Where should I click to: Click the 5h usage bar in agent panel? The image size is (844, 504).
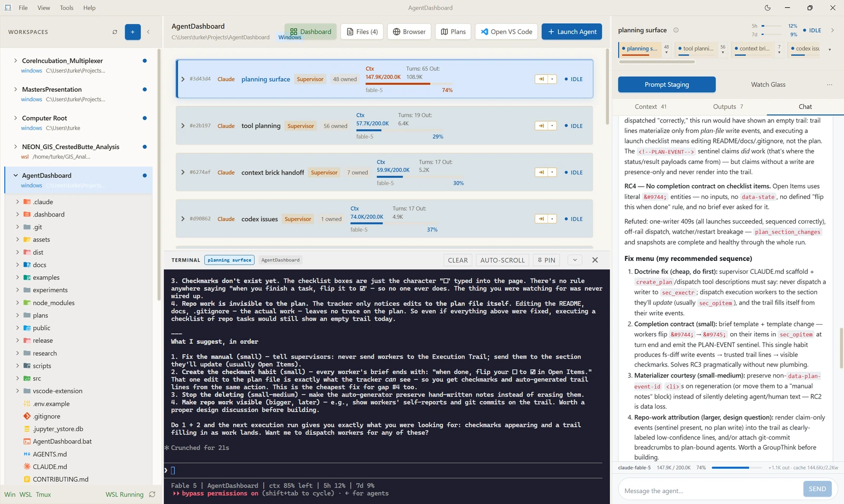pos(772,26)
